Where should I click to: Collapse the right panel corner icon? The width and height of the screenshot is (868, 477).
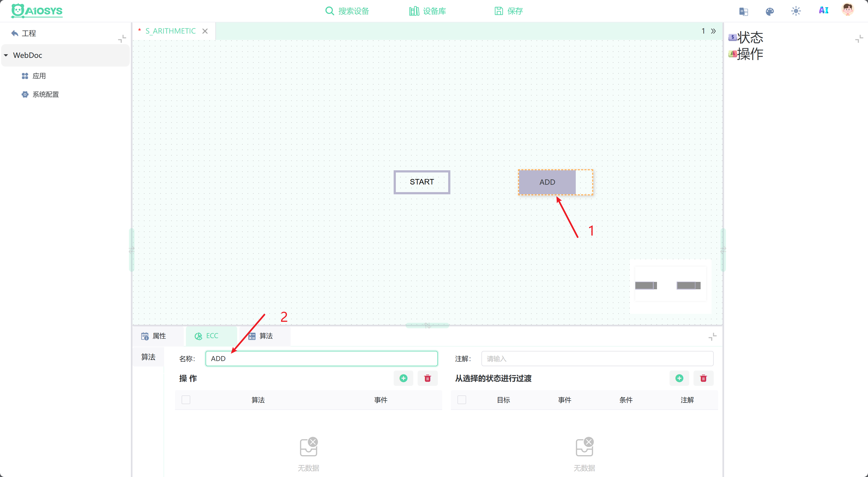(x=859, y=38)
